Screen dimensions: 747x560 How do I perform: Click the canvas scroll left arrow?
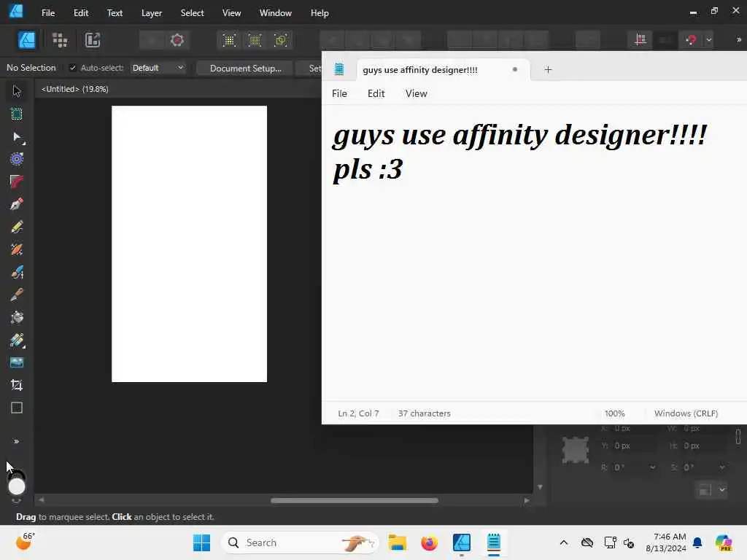coord(42,500)
